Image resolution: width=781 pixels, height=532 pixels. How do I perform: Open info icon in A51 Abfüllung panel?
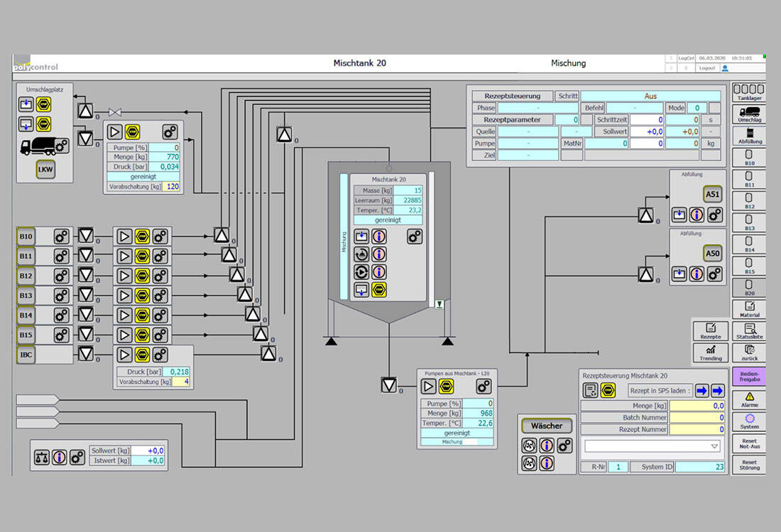pyautogui.click(x=697, y=215)
